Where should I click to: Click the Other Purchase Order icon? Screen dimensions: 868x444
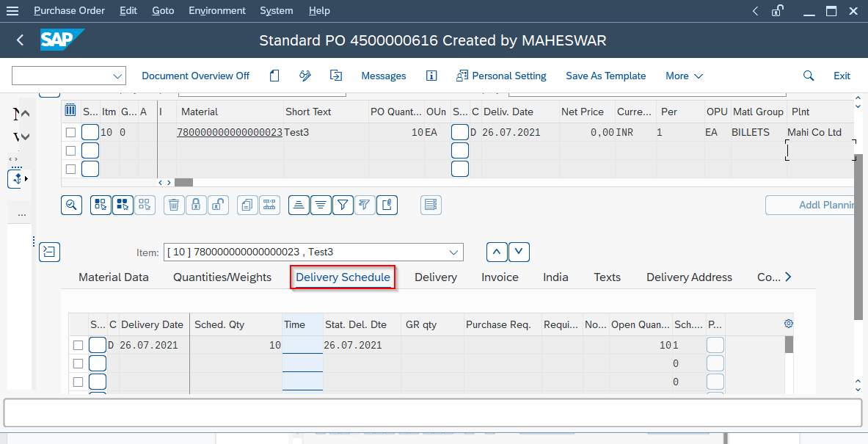pyautogui.click(x=336, y=76)
